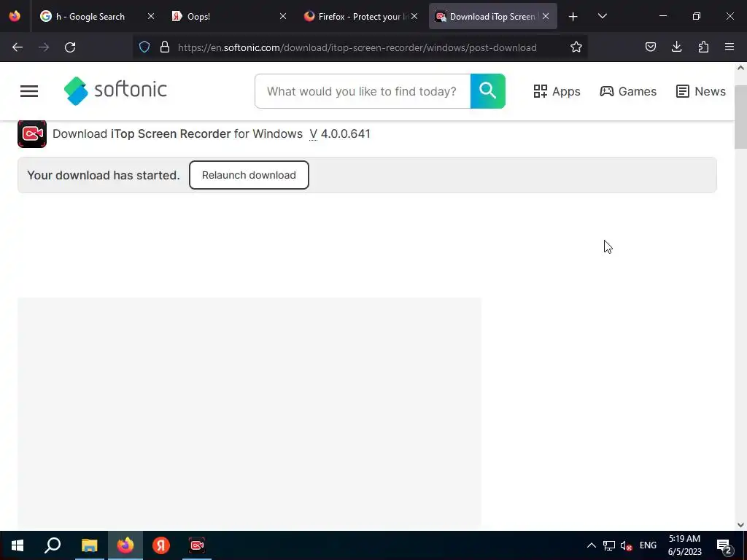Viewport: 747px width, 560px height.
Task: Click Firefox icon in taskbar
Action: [125, 545]
